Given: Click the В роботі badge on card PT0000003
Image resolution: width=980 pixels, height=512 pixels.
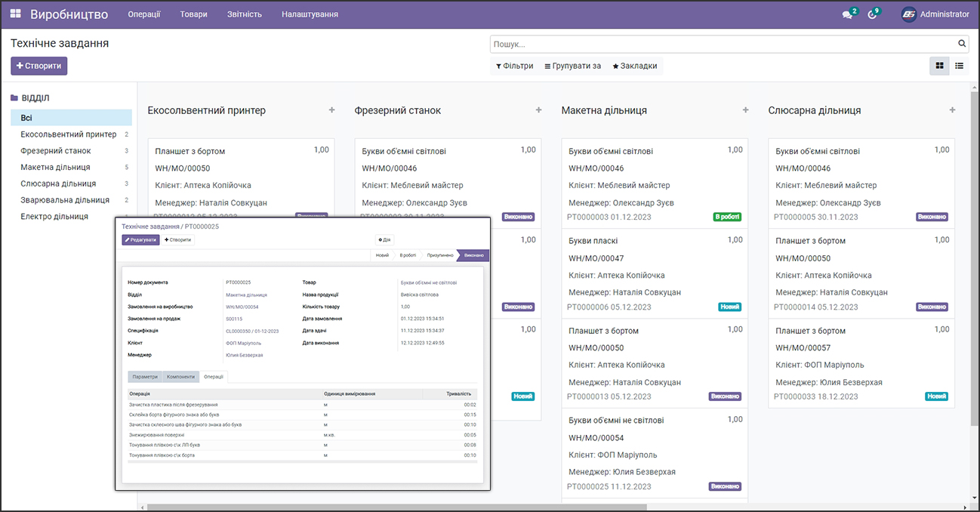Looking at the screenshot, I should [x=727, y=217].
